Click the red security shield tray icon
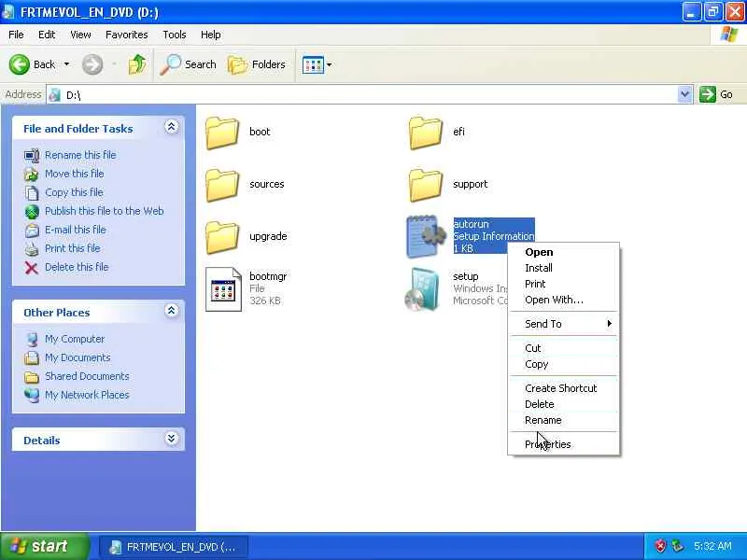 coord(660,546)
